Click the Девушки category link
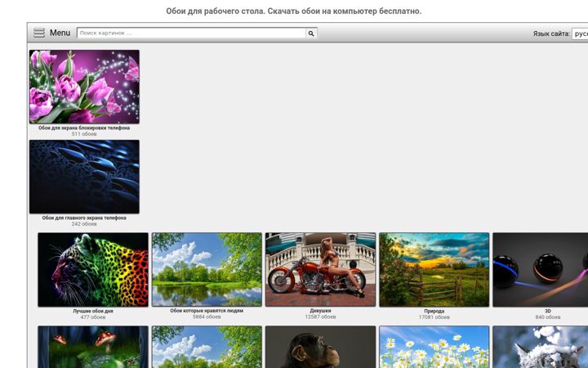The height and width of the screenshot is (368, 588). tap(321, 311)
